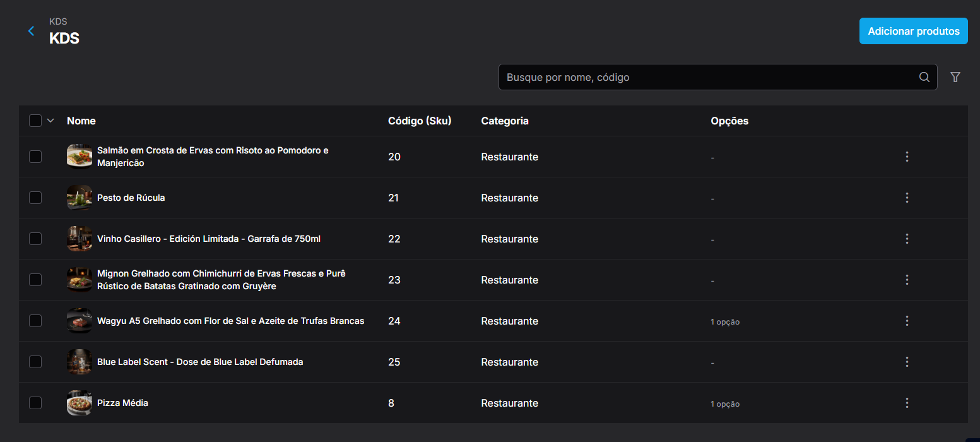The height and width of the screenshot is (442, 980).
Task: Select the Vinho Casillero row checkbox
Action: click(35, 239)
